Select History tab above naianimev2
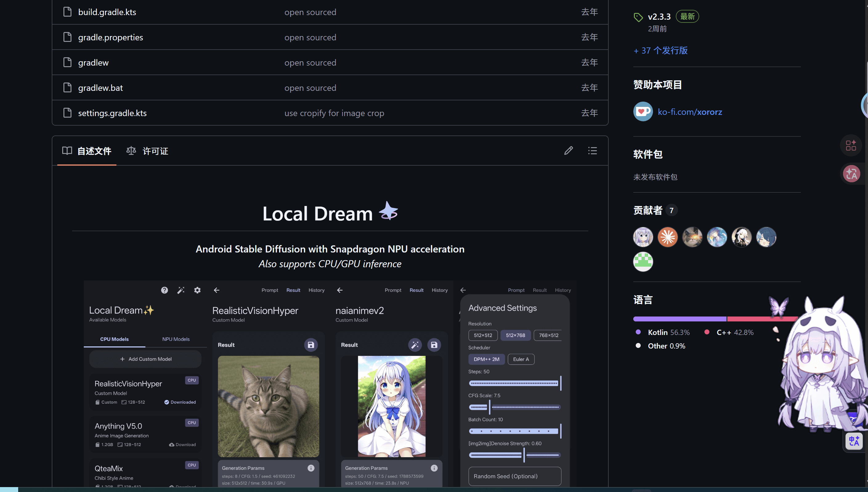Screen dimensions: 868x492 (x=440, y=290)
